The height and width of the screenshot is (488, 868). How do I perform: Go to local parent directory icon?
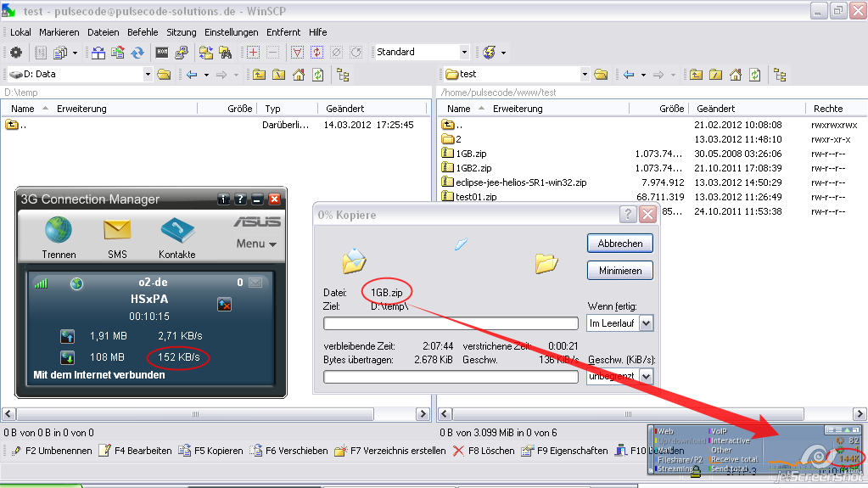tap(259, 74)
